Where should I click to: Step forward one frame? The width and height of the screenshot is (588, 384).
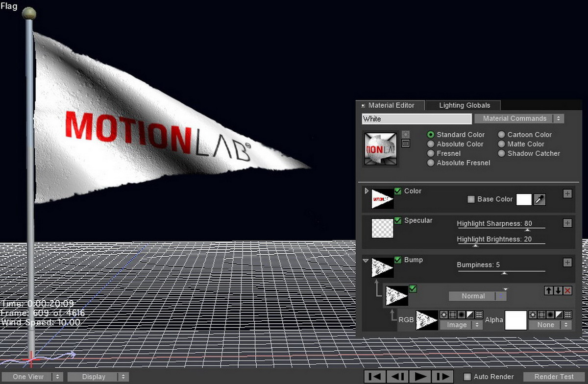442,377
